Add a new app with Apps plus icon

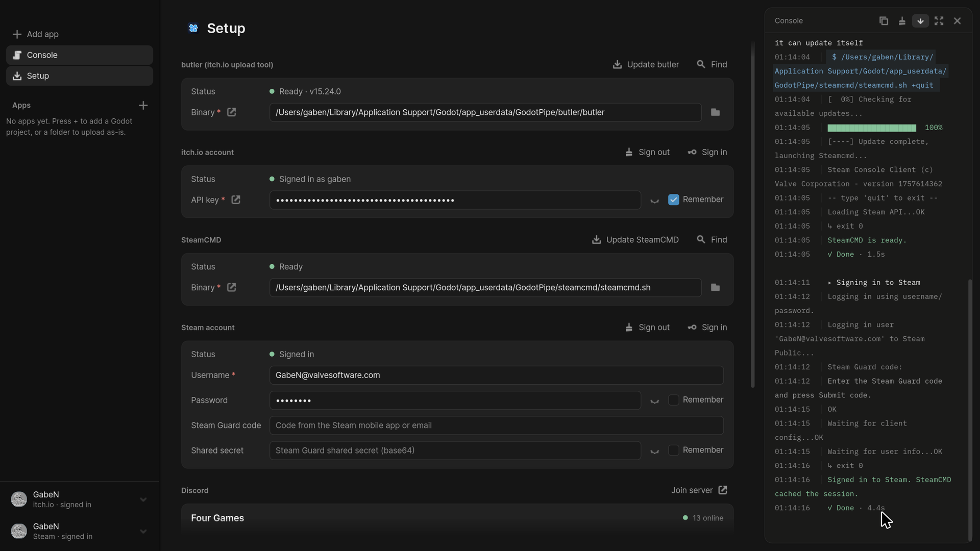point(143,105)
